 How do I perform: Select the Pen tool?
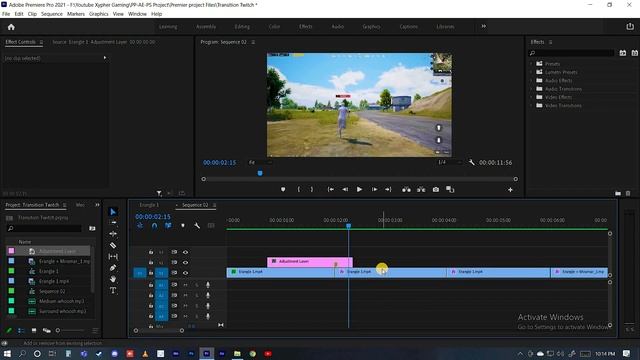coord(113,268)
